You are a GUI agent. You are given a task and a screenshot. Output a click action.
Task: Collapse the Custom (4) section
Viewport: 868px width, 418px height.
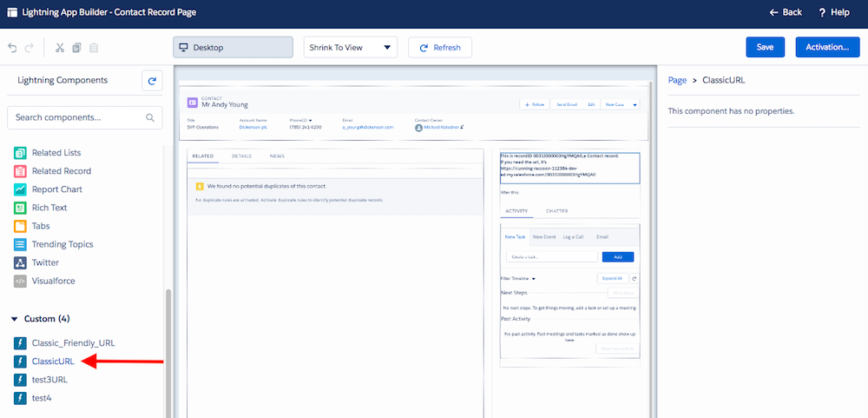pyautogui.click(x=15, y=319)
